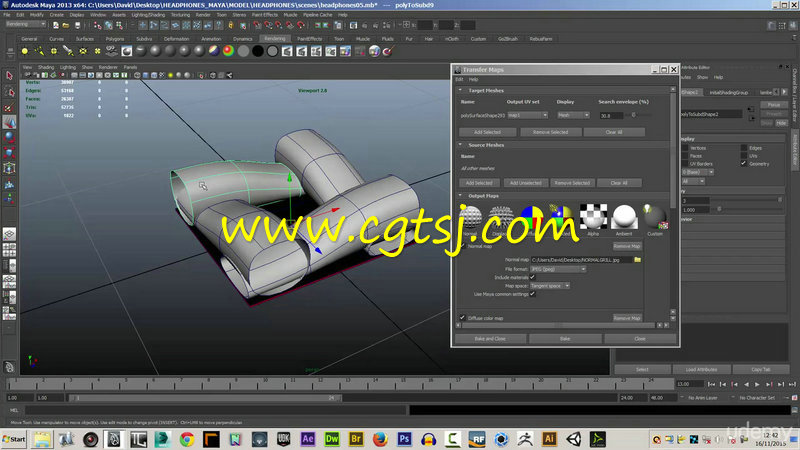
Task: Open the Edit menu in Transfer Maps
Action: click(x=459, y=79)
